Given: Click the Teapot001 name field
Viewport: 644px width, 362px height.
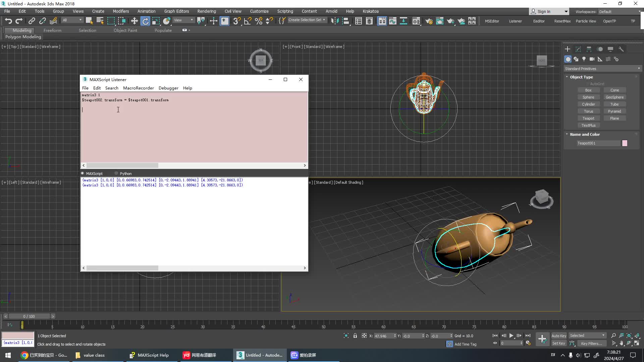Looking at the screenshot, I should [x=598, y=143].
